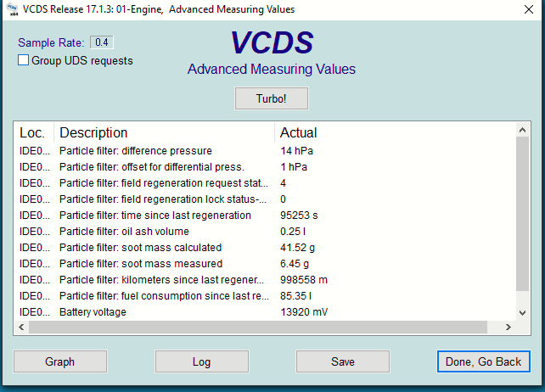Click the '13920 mV' value
Image resolution: width=545 pixels, height=392 pixels.
[304, 311]
